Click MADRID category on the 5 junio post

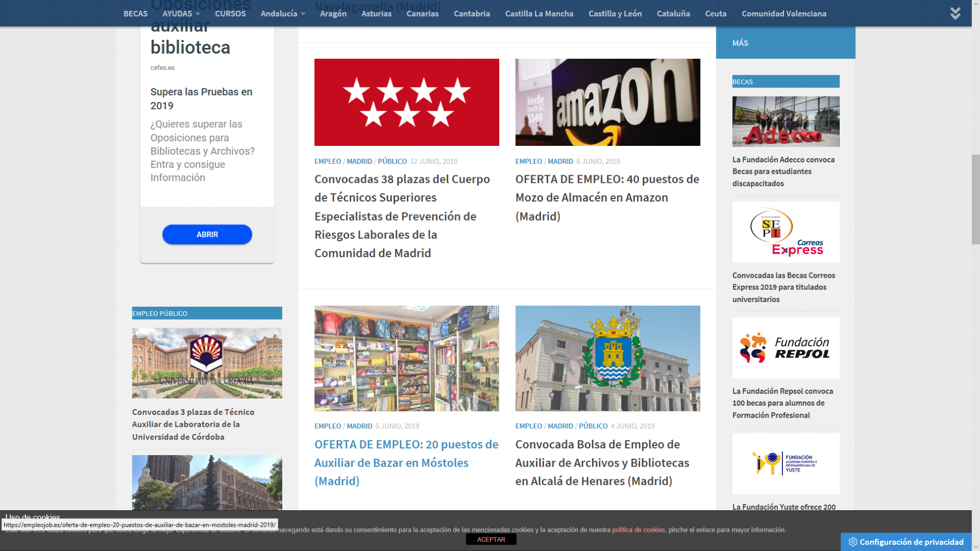pos(360,426)
